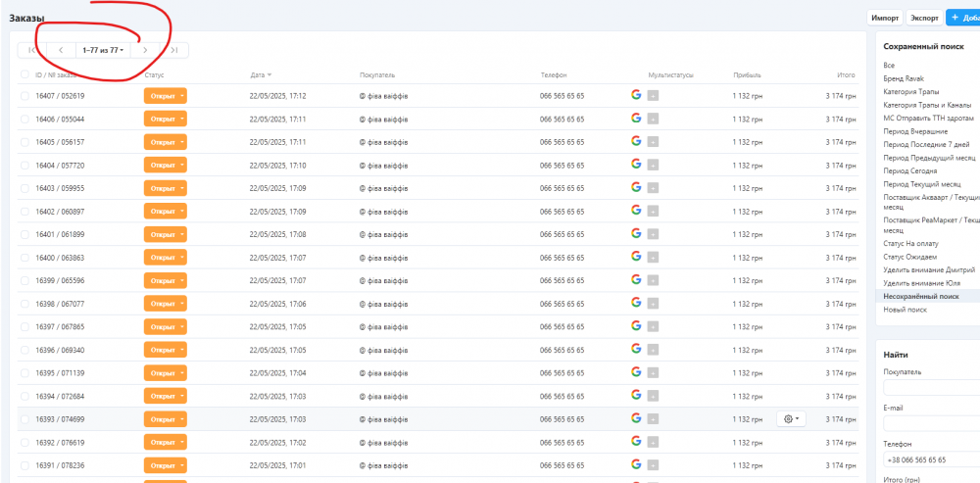Click the previous page arrow in pagination
980x483 pixels.
pyautogui.click(x=61, y=50)
